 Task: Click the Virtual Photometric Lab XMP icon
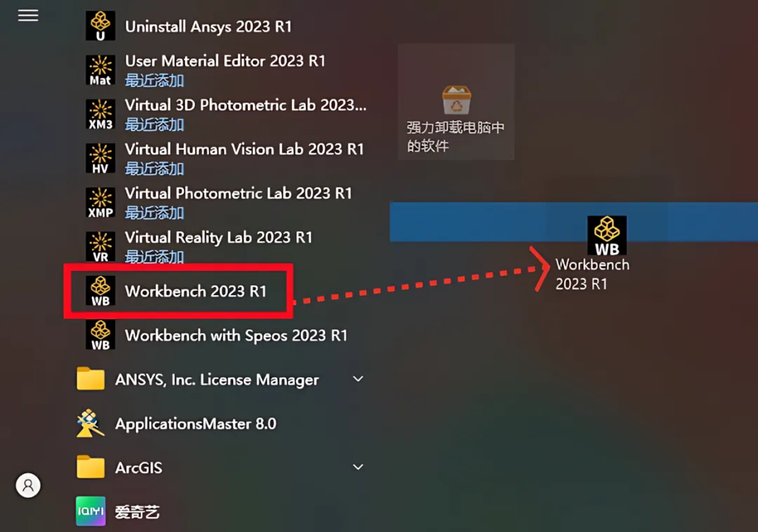(100, 202)
